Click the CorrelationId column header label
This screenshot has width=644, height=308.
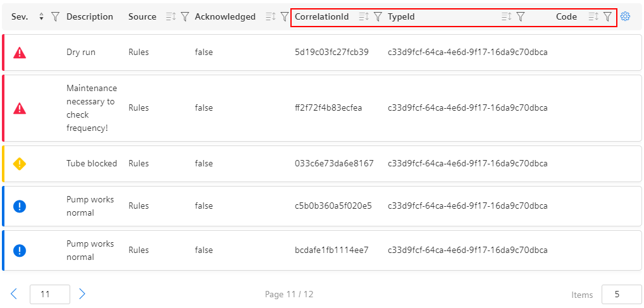click(x=322, y=17)
